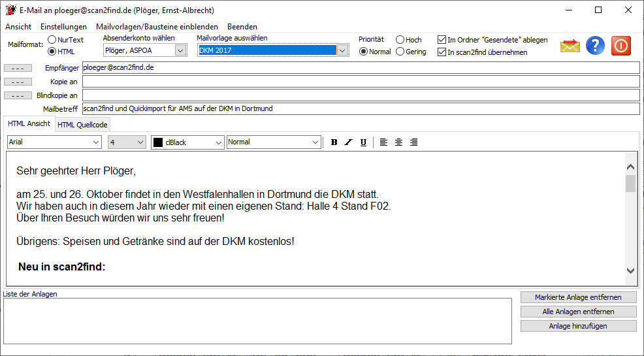This screenshot has height=356, width=644.
Task: Click scroll up arrow in message body
Action: [630, 167]
